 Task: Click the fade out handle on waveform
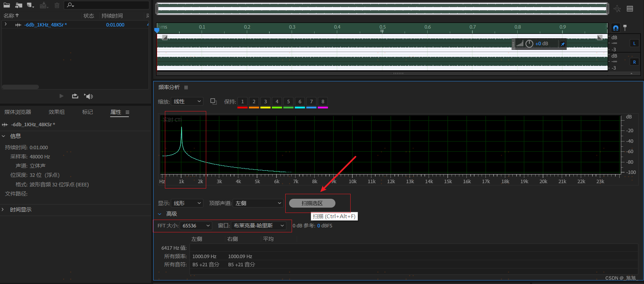pyautogui.click(x=600, y=37)
